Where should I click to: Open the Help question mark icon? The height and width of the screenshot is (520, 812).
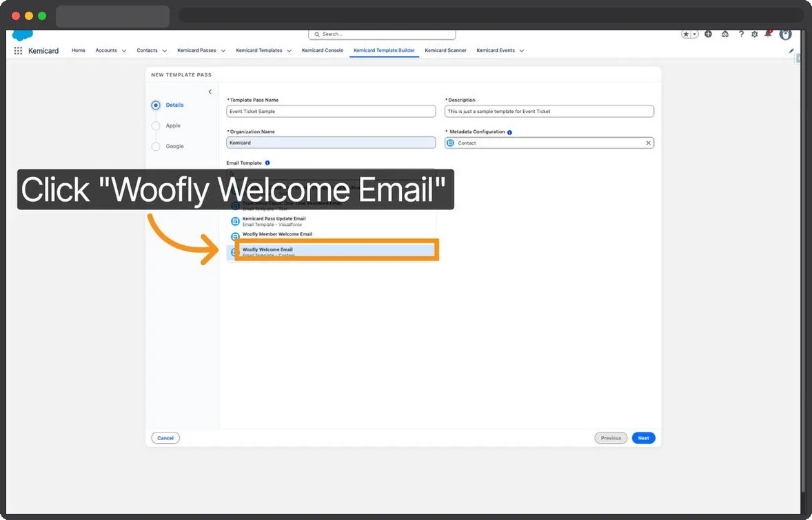tap(741, 34)
